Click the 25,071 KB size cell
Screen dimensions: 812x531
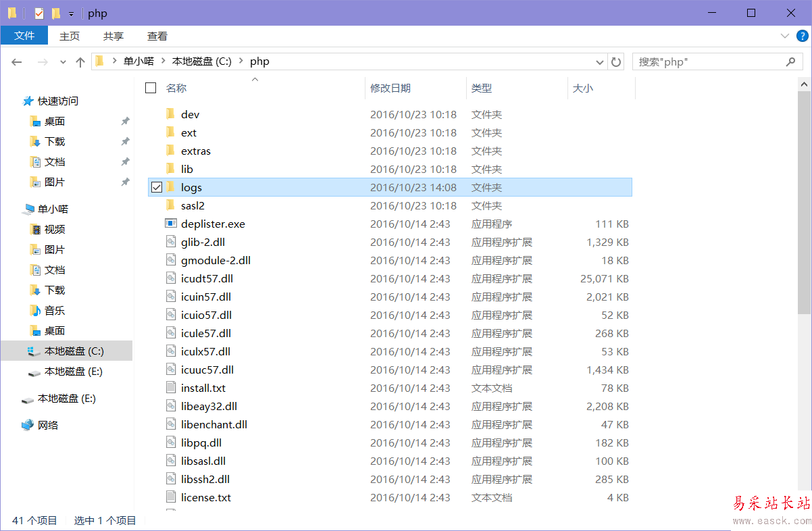point(605,278)
